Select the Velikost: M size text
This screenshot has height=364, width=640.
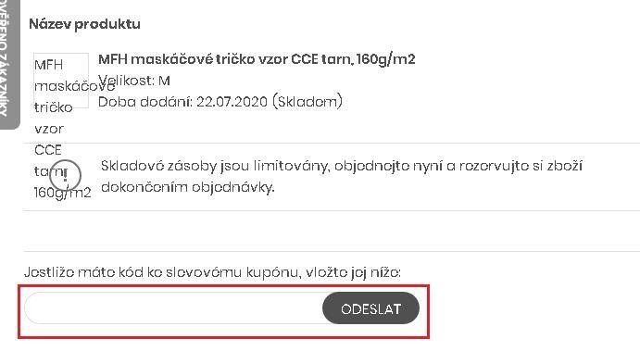point(134,81)
